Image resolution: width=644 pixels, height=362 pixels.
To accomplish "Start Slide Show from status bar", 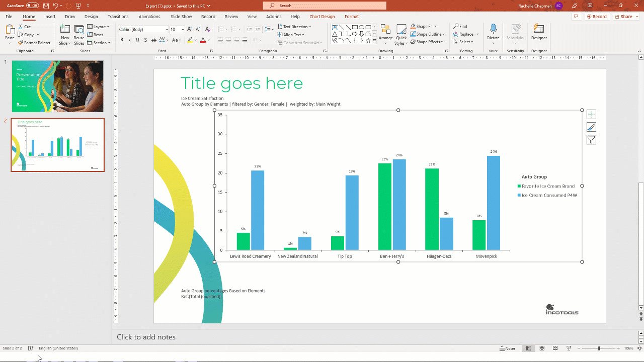I will click(x=569, y=348).
